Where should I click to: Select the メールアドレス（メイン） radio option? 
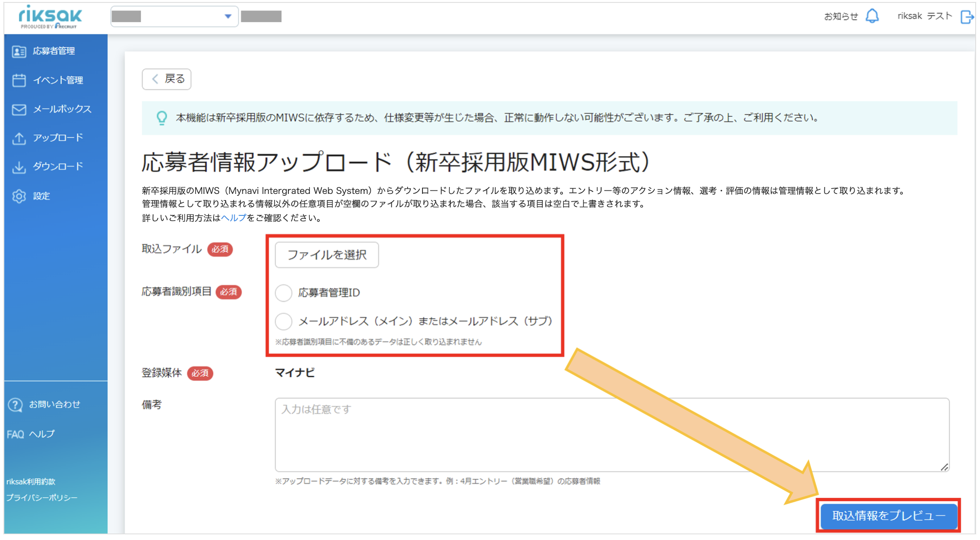tap(284, 321)
